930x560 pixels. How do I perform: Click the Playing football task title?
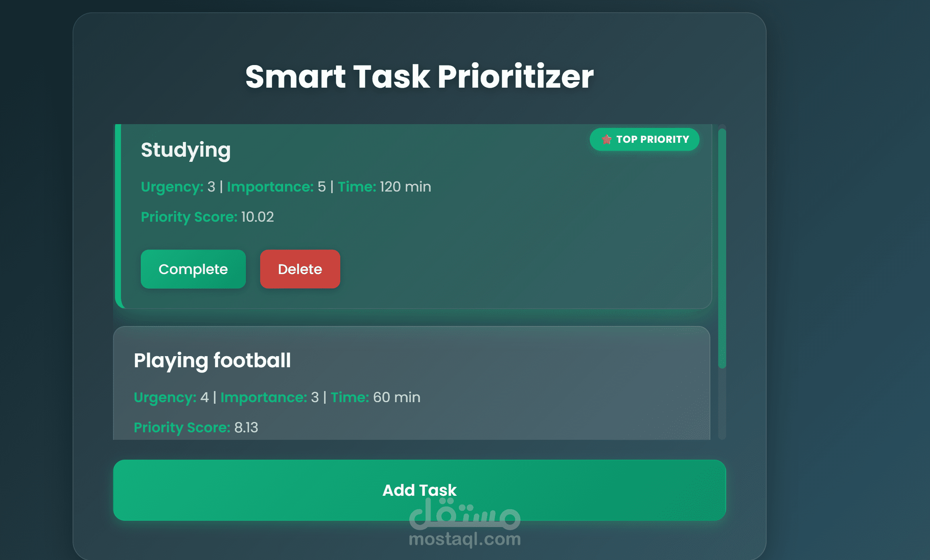pos(212,361)
